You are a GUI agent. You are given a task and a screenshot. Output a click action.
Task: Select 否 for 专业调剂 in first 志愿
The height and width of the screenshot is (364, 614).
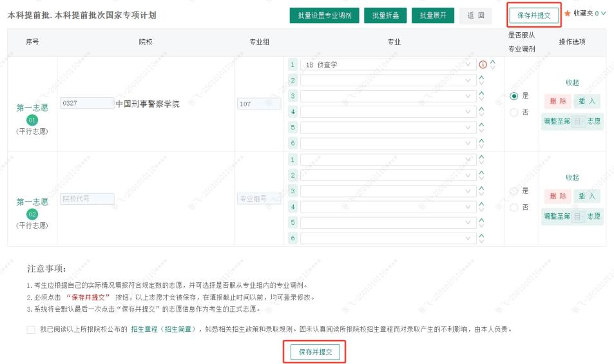tap(513, 113)
